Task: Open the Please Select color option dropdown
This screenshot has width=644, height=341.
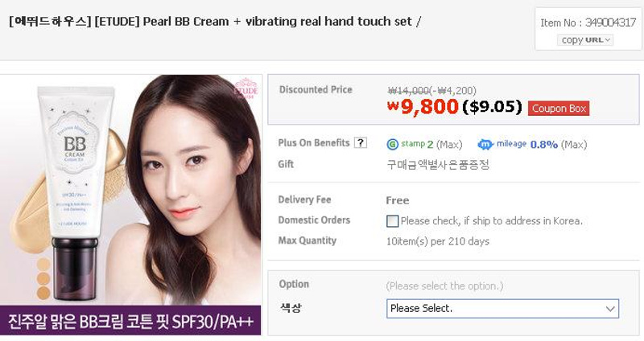Action: click(502, 309)
